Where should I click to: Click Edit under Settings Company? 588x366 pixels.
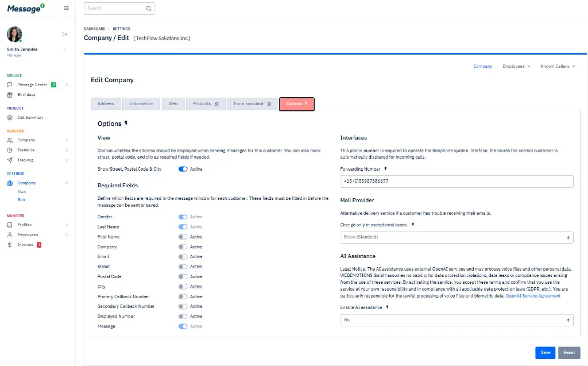pyautogui.click(x=21, y=200)
